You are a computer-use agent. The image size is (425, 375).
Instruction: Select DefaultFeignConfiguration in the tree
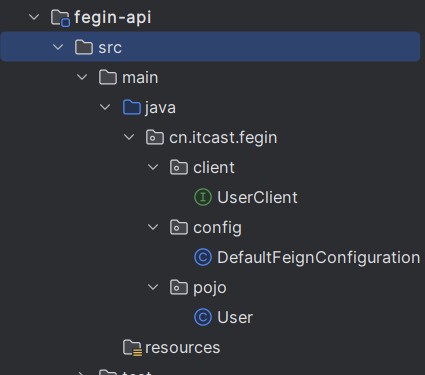pyautogui.click(x=318, y=257)
